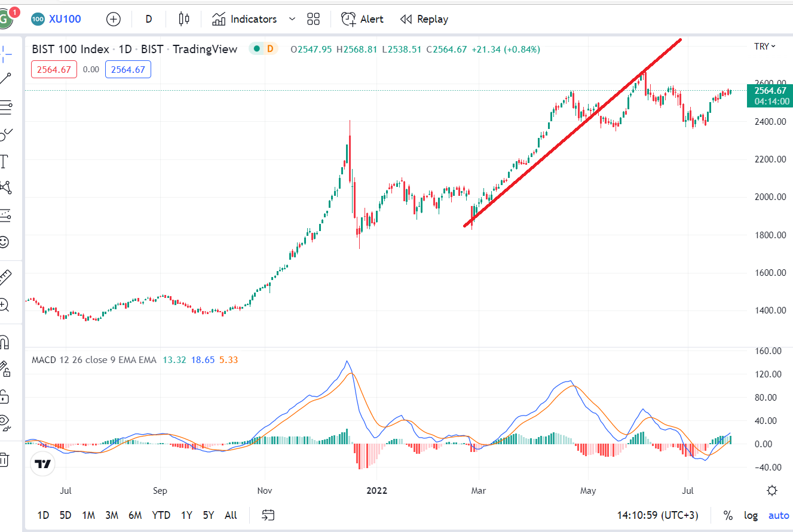Image resolution: width=793 pixels, height=532 pixels.
Task: Open the XU100 symbol search
Action: pos(56,19)
